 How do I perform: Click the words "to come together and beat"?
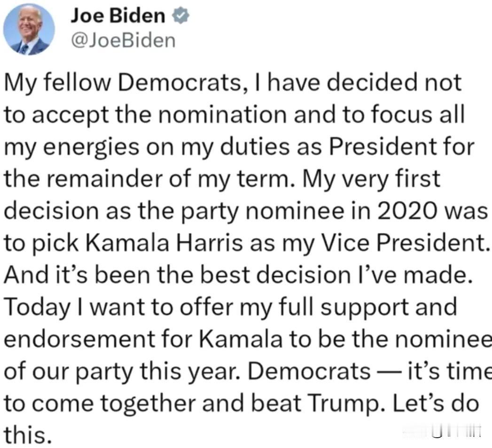pyautogui.click(x=153, y=403)
